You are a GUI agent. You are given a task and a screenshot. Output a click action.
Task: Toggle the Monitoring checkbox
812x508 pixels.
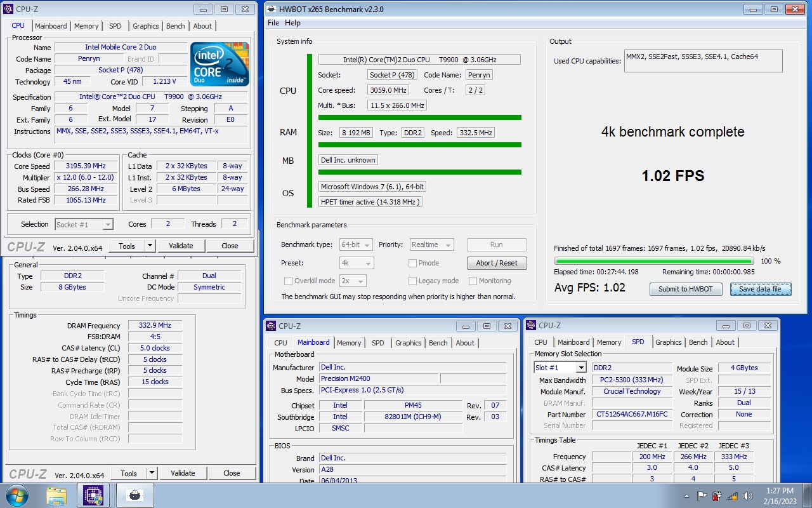tap(473, 281)
